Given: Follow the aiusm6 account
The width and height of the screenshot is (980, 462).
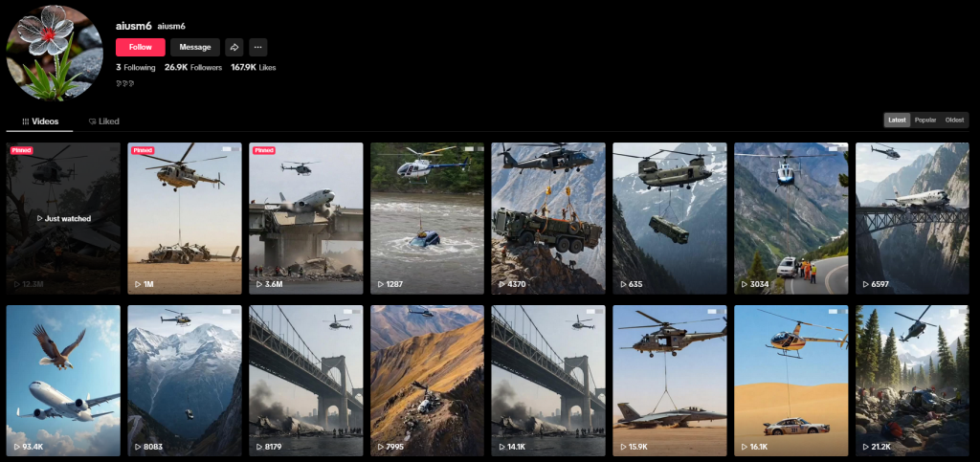Looking at the screenshot, I should 140,48.
